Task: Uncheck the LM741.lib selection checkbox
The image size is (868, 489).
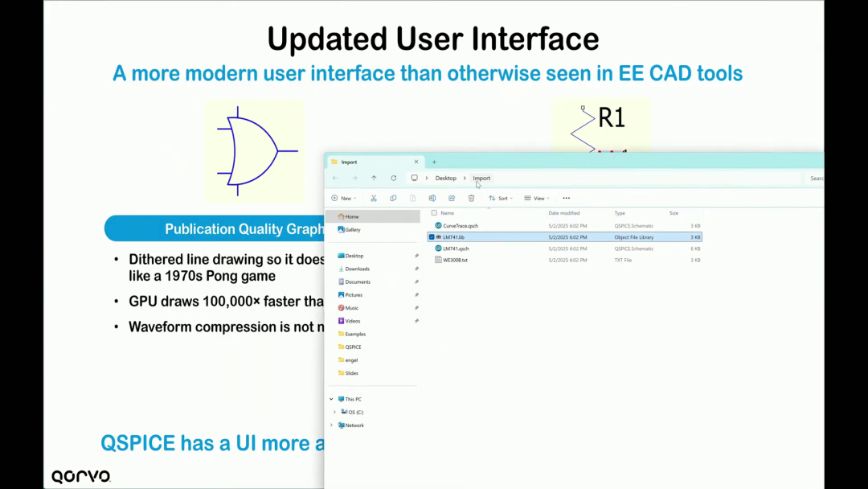Action: (x=432, y=237)
